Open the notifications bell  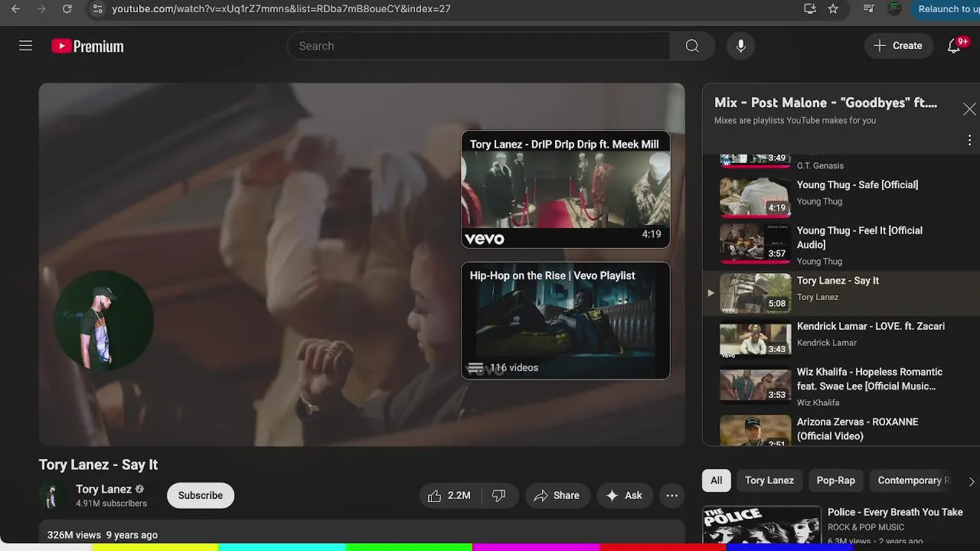pyautogui.click(x=954, y=46)
